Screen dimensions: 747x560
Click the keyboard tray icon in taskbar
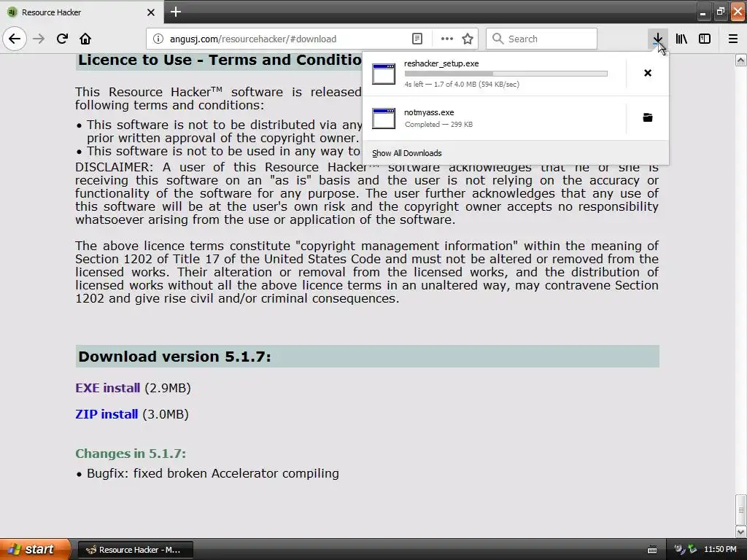click(x=652, y=550)
